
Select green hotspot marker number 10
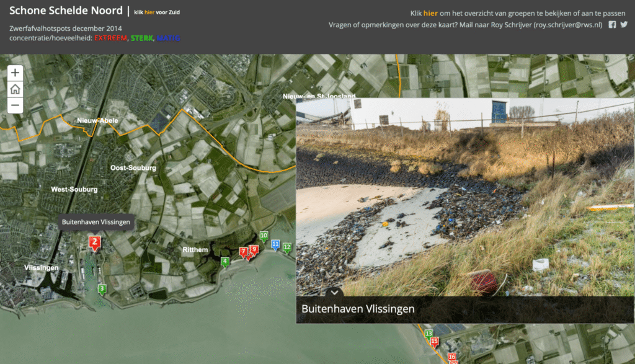(264, 236)
